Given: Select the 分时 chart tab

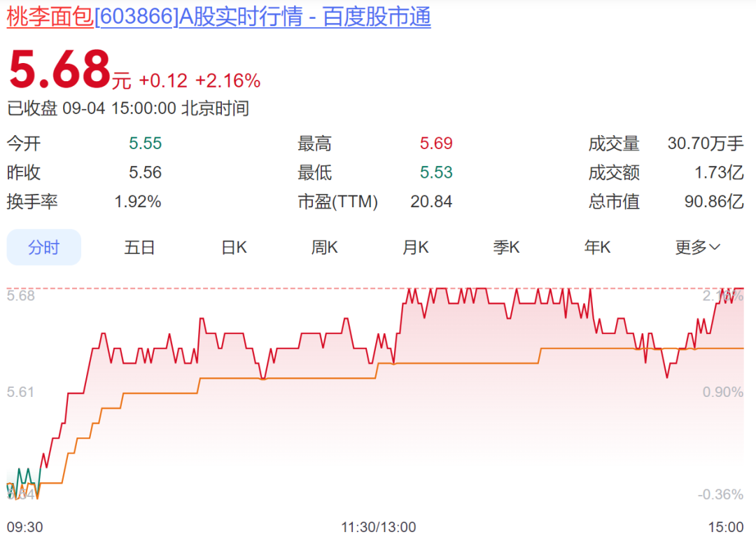Looking at the screenshot, I should pos(44,247).
